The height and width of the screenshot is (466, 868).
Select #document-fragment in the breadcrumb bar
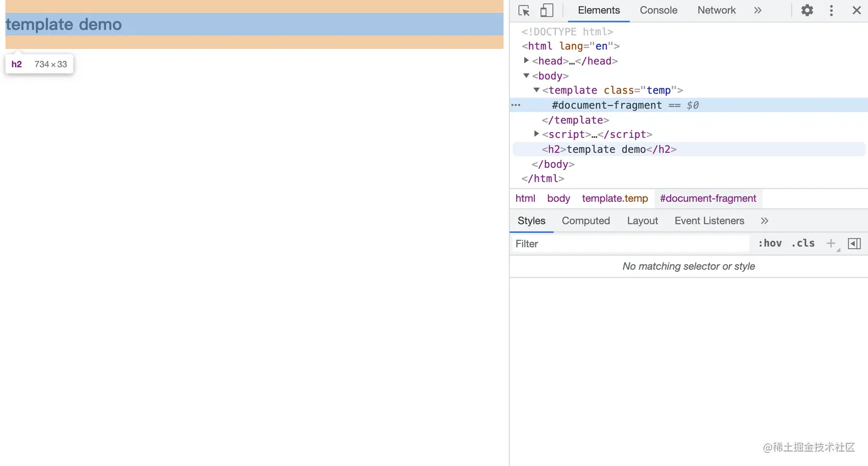pos(708,198)
